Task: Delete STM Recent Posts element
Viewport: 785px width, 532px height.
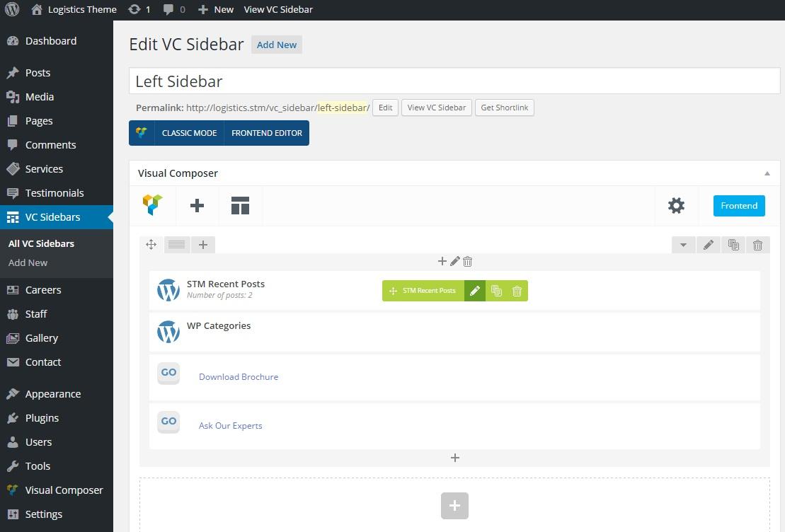Action: (517, 291)
